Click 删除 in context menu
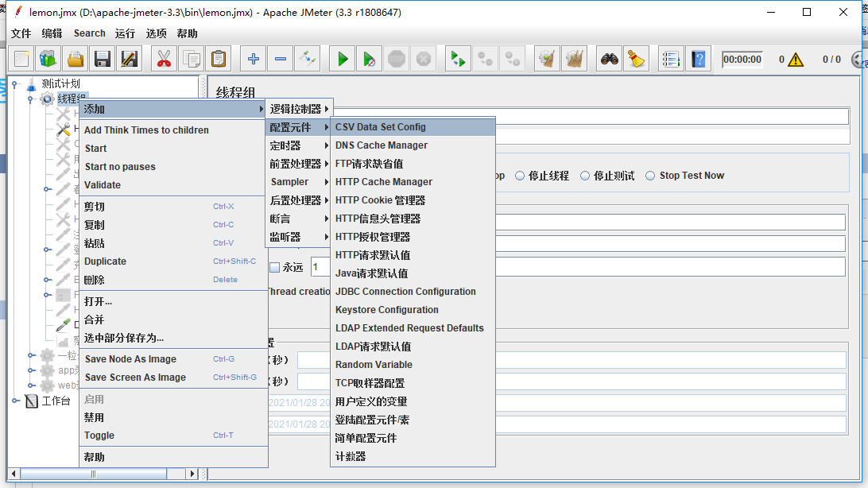This screenshot has width=868, height=488. (173, 280)
